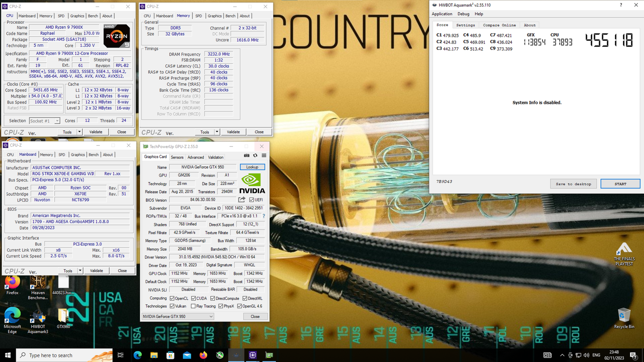The image size is (644, 362).
Task: Click the ENG language indicator
Action: tap(596, 355)
